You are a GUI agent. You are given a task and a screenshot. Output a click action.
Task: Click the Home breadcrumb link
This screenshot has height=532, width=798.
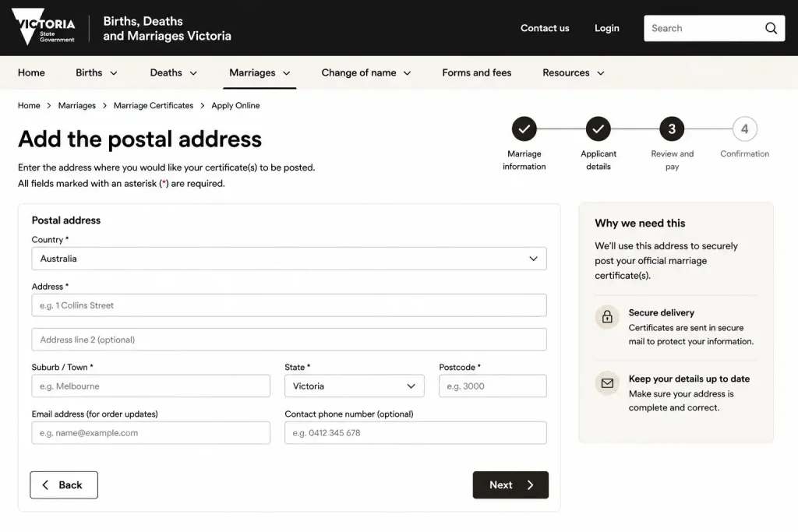[29, 105]
